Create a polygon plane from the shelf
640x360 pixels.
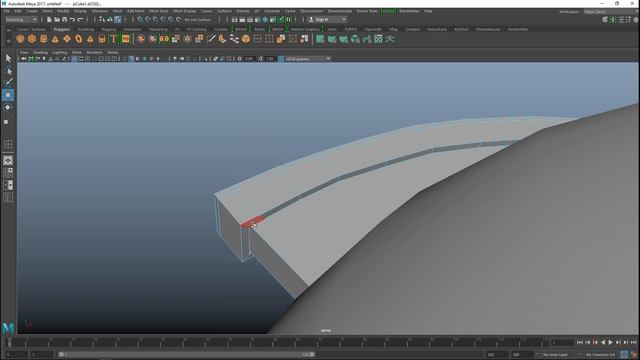[x=67, y=39]
